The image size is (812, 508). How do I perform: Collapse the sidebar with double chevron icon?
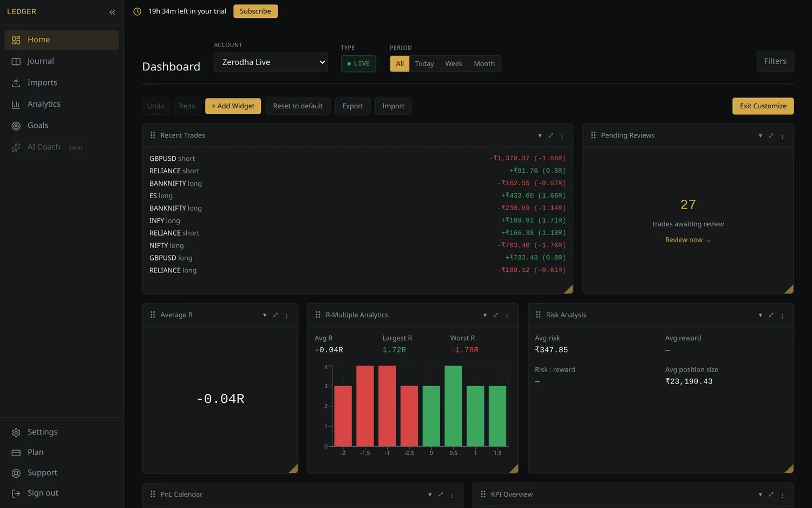112,12
